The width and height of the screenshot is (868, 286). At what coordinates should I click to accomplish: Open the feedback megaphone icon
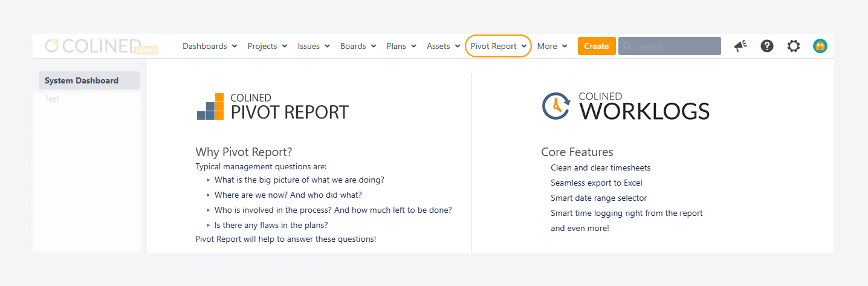point(740,46)
